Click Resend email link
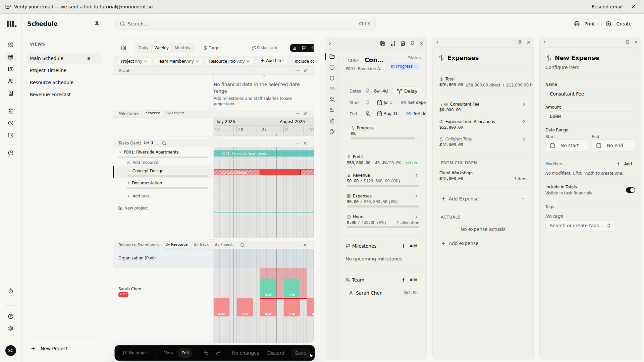Screen dimensions: 644x362 pyautogui.click(x=607, y=7)
